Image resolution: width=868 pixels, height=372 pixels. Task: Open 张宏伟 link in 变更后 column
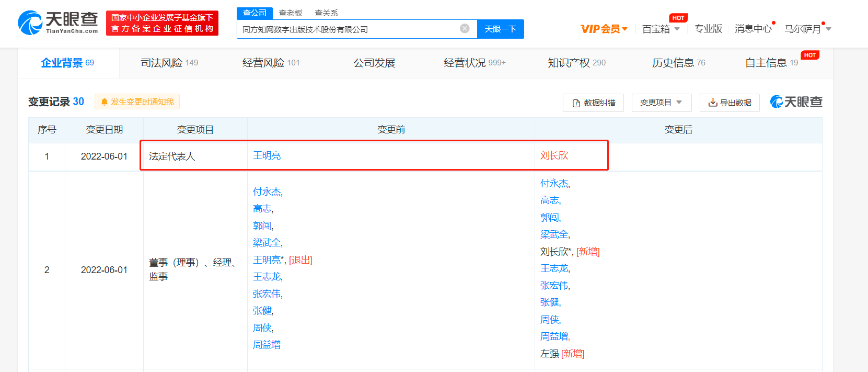(x=554, y=286)
